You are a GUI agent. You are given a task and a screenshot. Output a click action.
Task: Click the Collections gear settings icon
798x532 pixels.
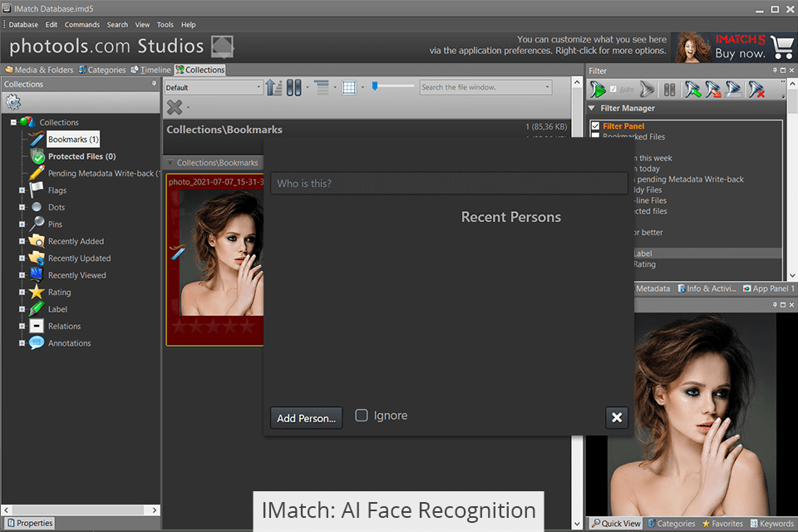13,102
